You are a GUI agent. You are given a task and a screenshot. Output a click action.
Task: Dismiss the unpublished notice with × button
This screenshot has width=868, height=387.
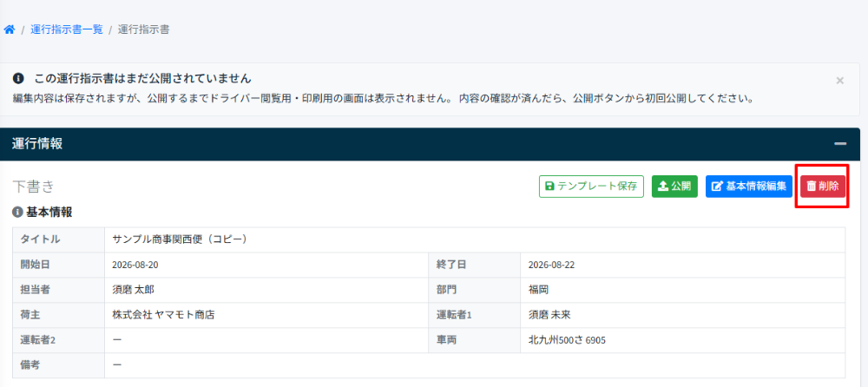coord(839,81)
